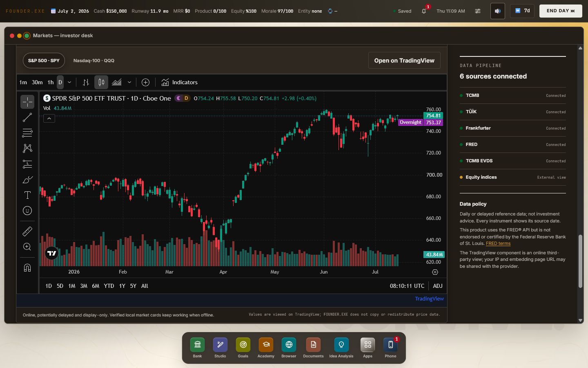The image size is (588, 368).
Task: Expand the time interval dropdown
Action: (69, 82)
